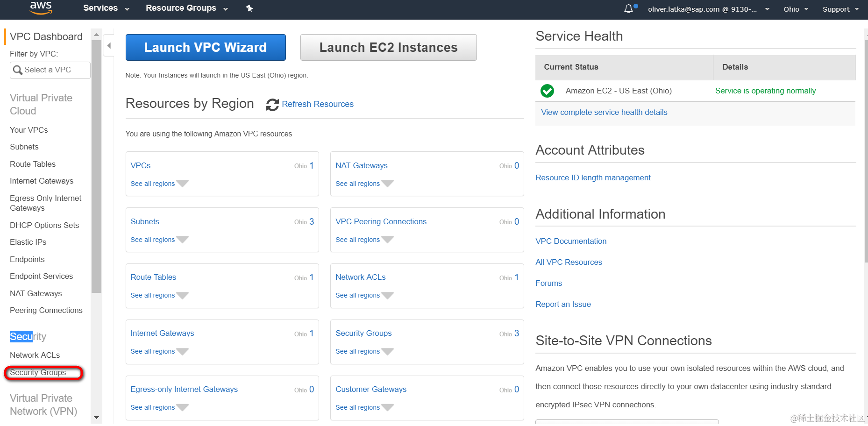Screen dimensions: 868x426
Task: Open the VPCs resource card link
Action: pyautogui.click(x=141, y=165)
